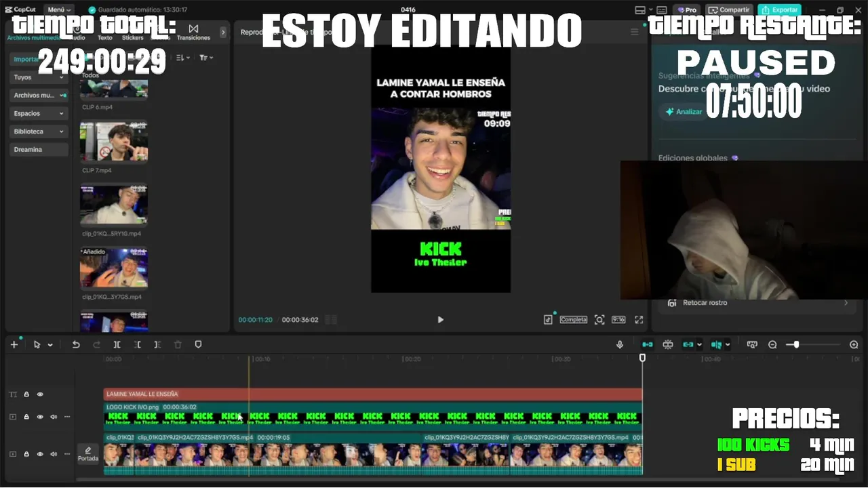Expand the Archivos multimedia sidebar section
The width and height of the screenshot is (868, 488).
[39, 96]
